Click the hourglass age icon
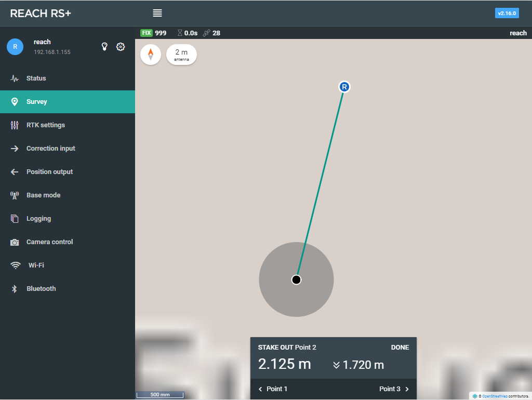532x400 pixels. click(180, 33)
